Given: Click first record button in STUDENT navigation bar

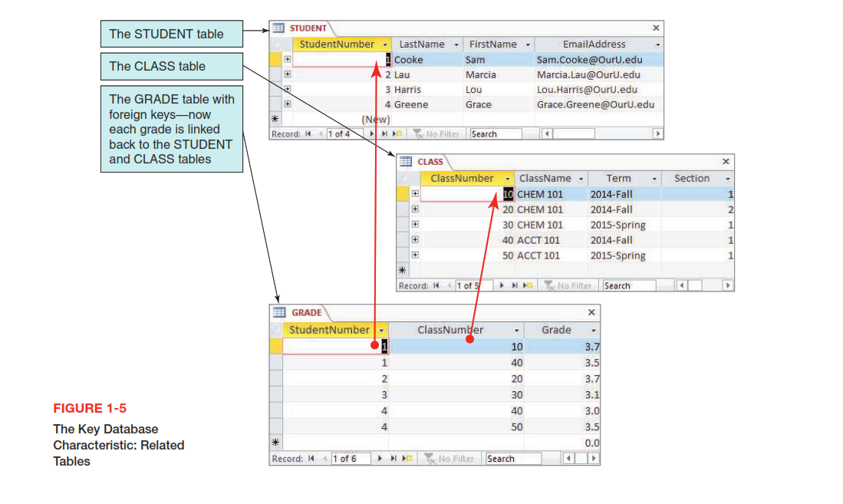Looking at the screenshot, I should coord(308,134).
